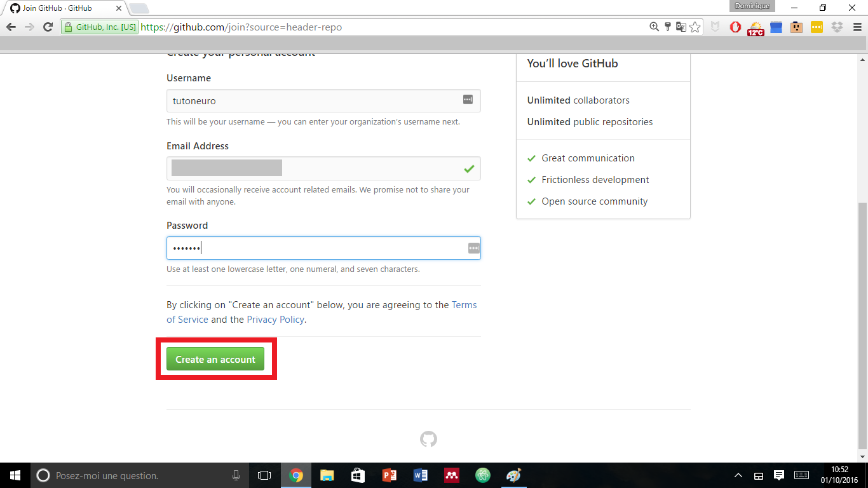Click 'Unlimited public repositories' text
868x488 pixels.
tap(590, 122)
